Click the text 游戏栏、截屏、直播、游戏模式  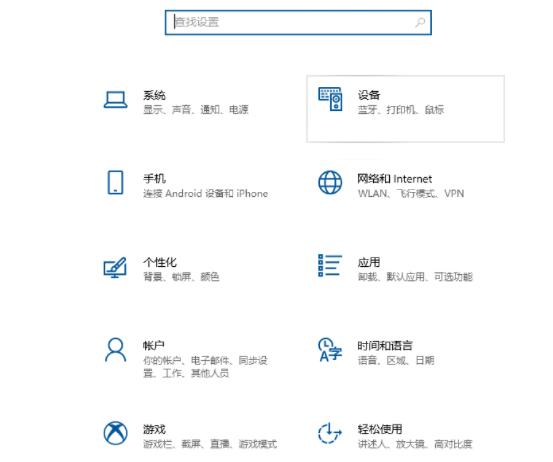[210, 444]
